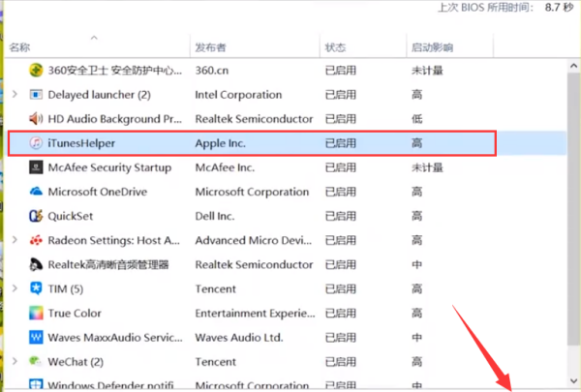Viewport: 581px width, 392px height.
Task: Click the Waves MaxxAudio Service icon
Action: 36,337
